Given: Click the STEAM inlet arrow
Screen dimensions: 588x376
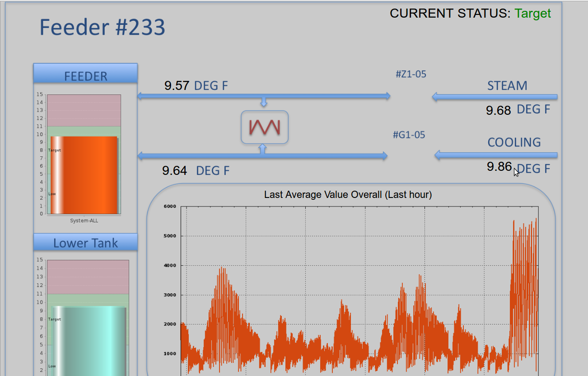Looking at the screenshot, I should (494, 97).
